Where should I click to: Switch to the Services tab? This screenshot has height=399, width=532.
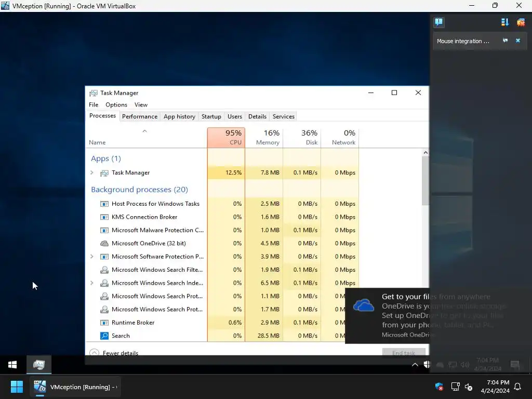[284, 116]
